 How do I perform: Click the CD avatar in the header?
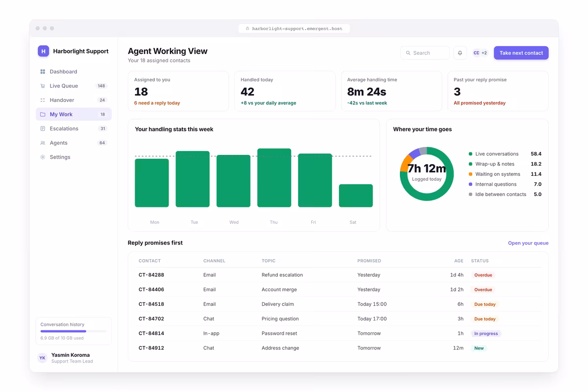[476, 53]
